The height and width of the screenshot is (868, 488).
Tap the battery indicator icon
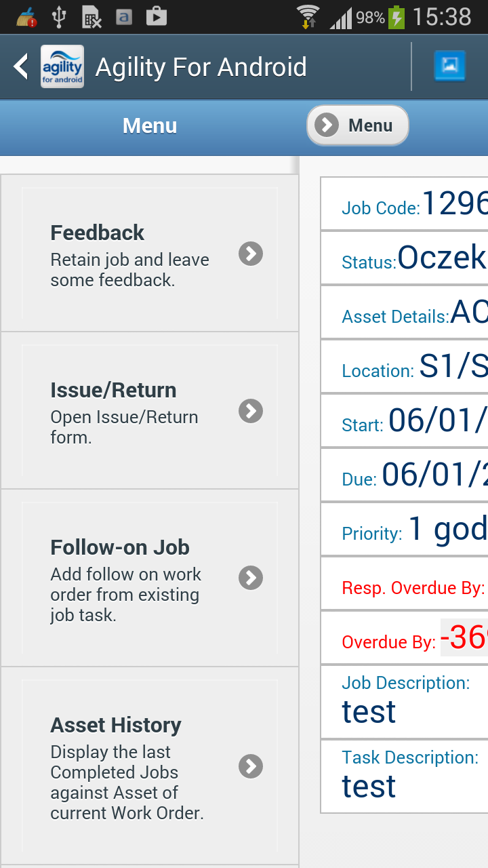coord(396,16)
